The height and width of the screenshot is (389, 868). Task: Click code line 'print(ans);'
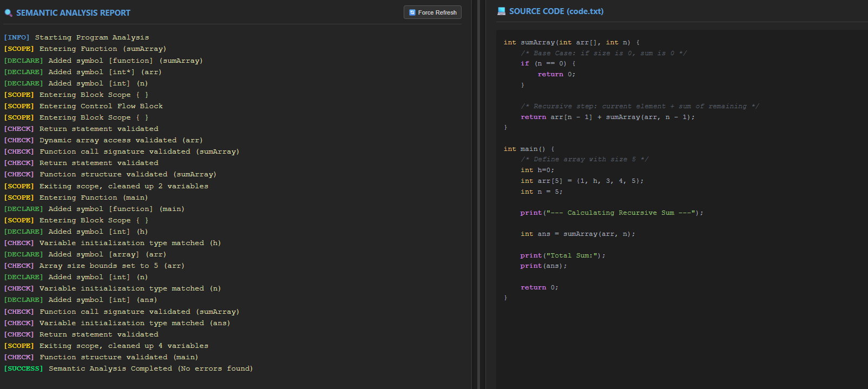click(544, 266)
